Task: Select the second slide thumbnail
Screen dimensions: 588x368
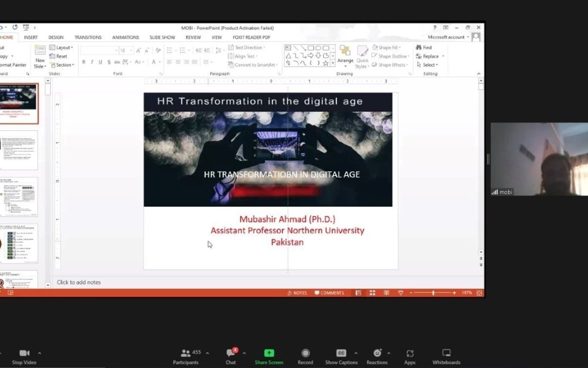Action: (19, 150)
